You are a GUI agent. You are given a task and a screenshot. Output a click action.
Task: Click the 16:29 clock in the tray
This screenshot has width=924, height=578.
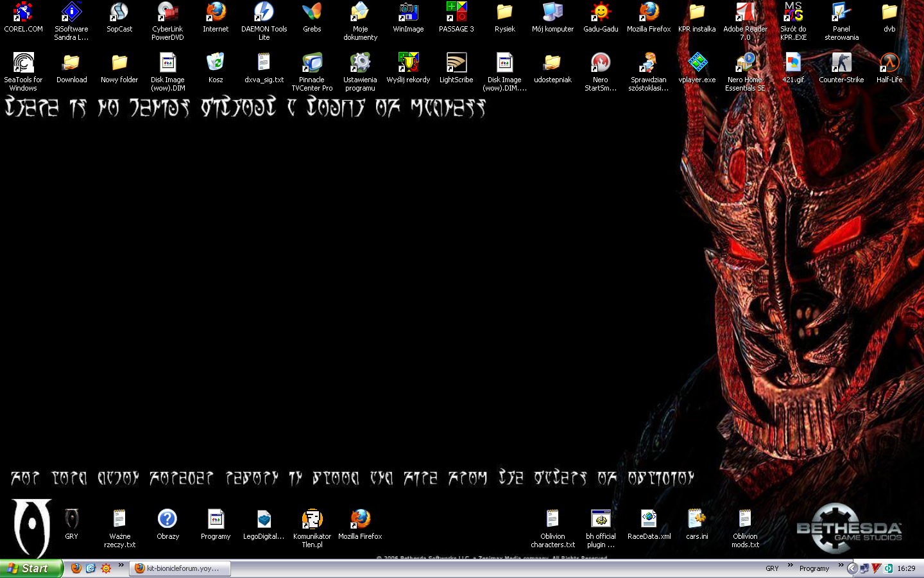pyautogui.click(x=907, y=568)
